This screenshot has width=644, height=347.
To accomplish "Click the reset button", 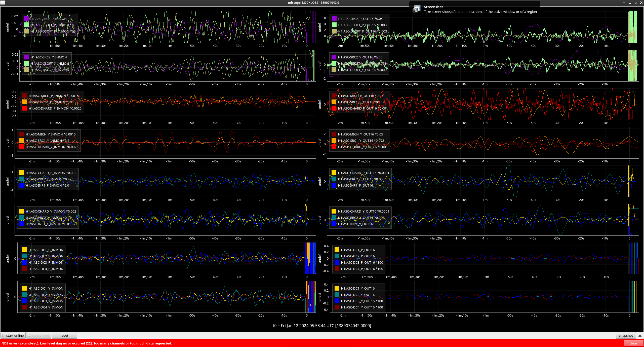I will 64,336.
